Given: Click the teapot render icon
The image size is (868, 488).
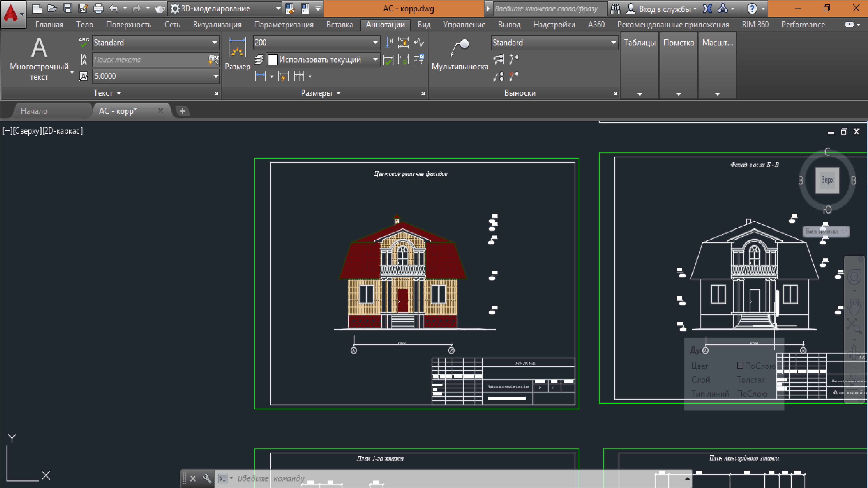Looking at the screenshot, I should [160, 9].
